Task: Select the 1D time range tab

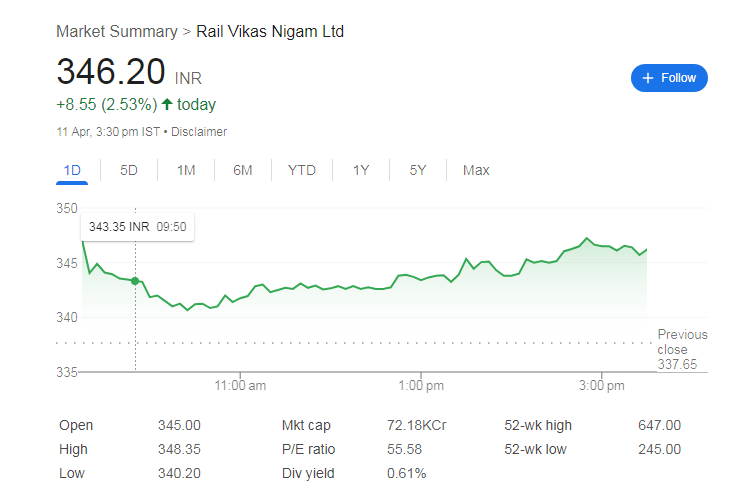Action: (x=72, y=170)
